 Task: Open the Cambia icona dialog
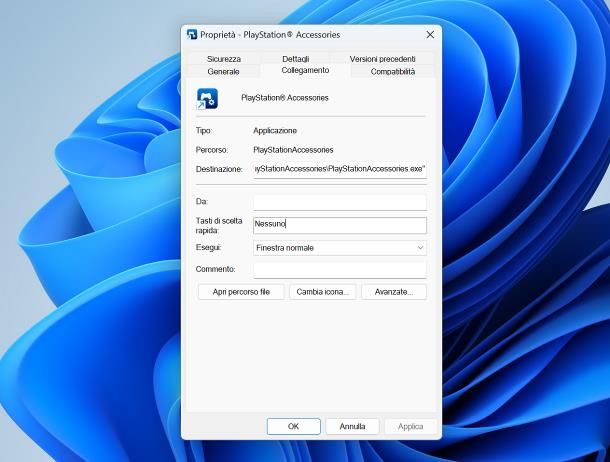click(x=323, y=292)
